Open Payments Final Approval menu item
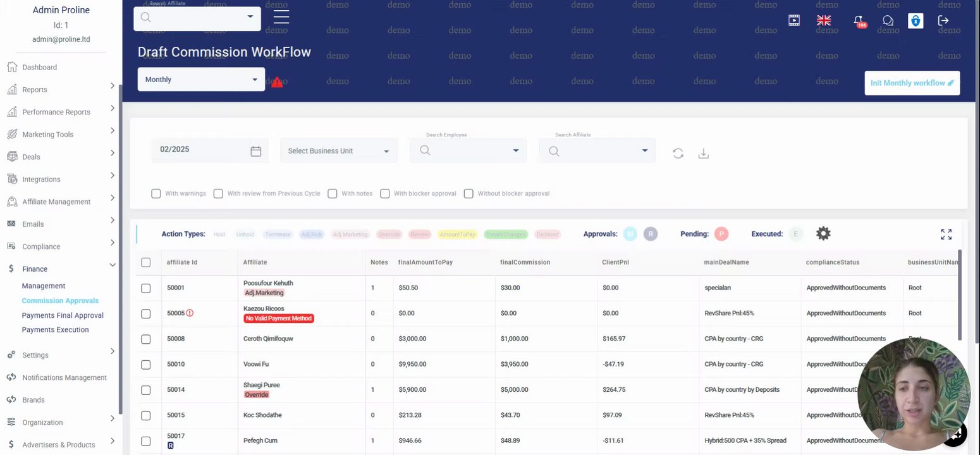 63,315
